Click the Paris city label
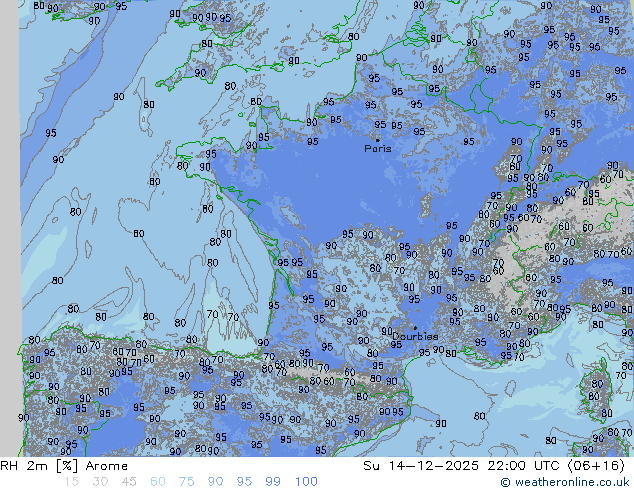The height and width of the screenshot is (490, 634). tap(378, 149)
